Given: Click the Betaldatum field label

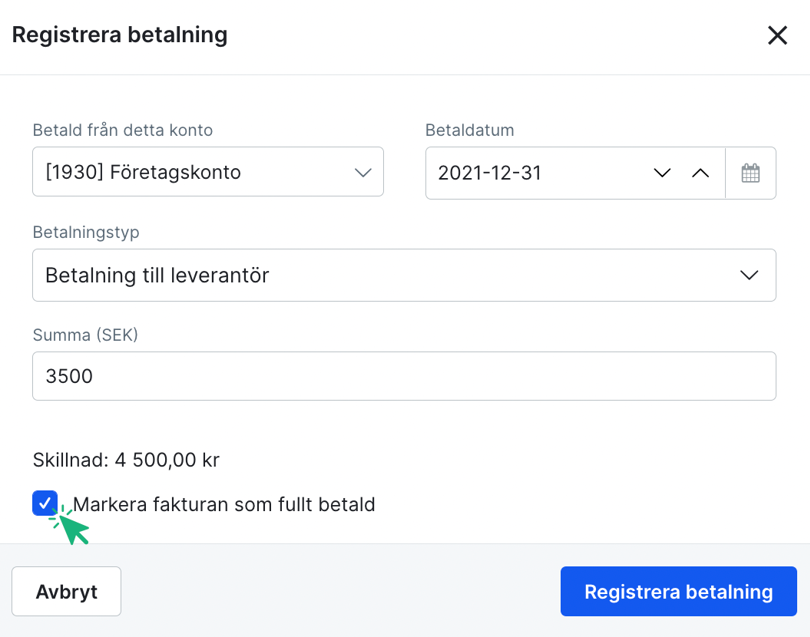Looking at the screenshot, I should click(x=470, y=130).
